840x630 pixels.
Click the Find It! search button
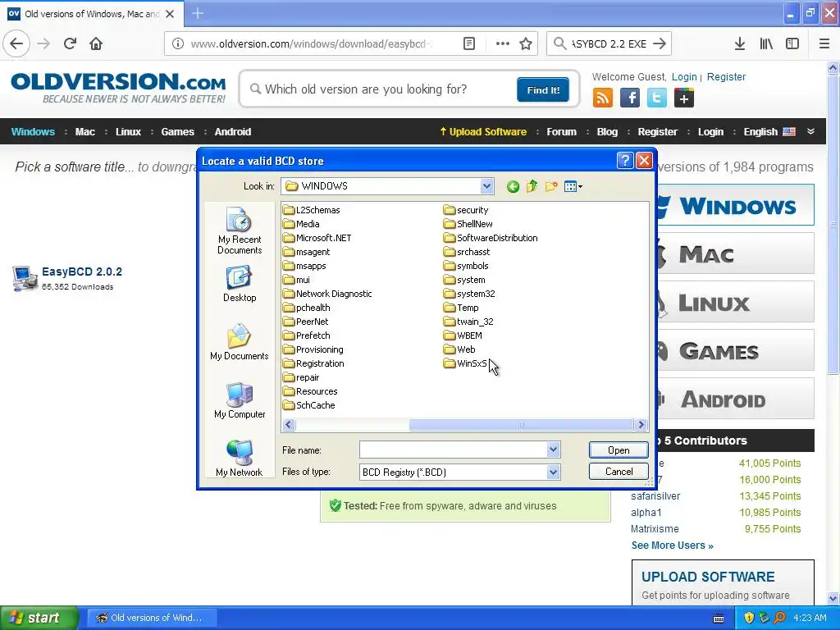click(543, 90)
